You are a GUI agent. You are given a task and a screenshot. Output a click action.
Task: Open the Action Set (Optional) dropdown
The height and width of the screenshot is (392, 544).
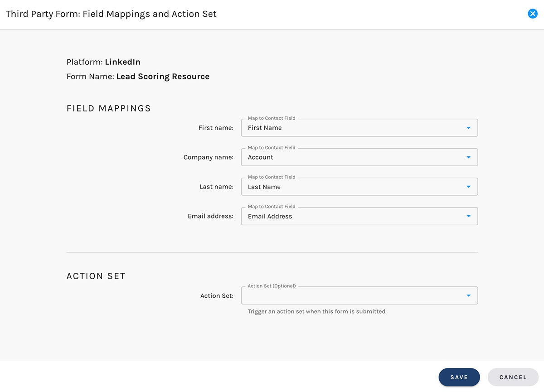[x=358, y=295]
